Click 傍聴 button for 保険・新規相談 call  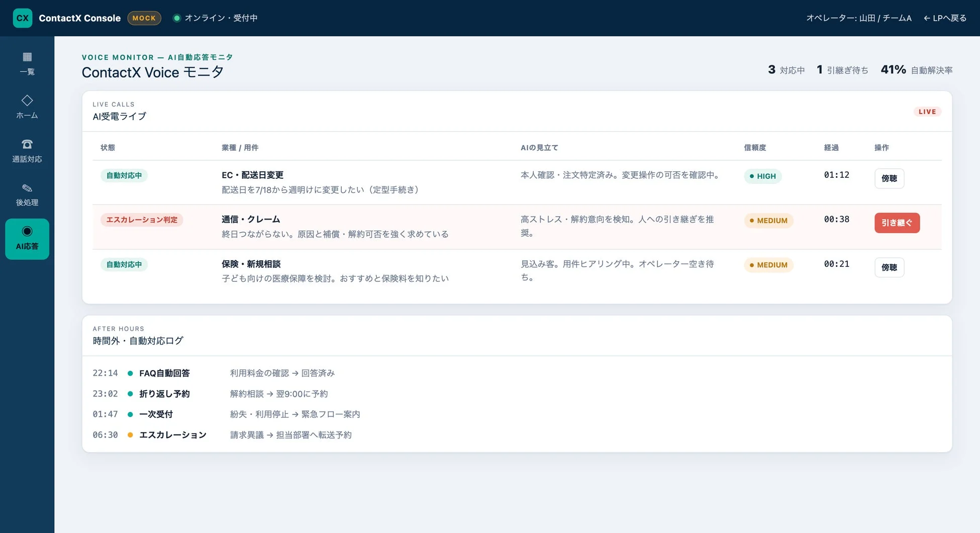(x=889, y=267)
